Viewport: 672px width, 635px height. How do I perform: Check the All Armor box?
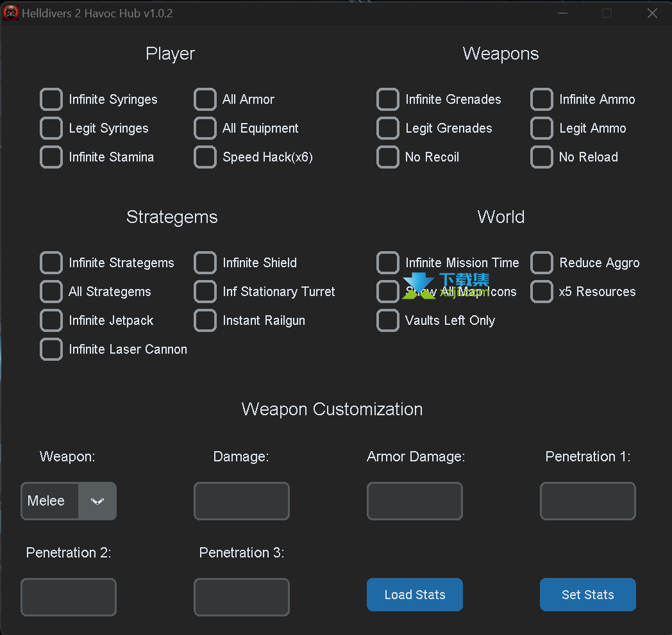pyautogui.click(x=205, y=99)
